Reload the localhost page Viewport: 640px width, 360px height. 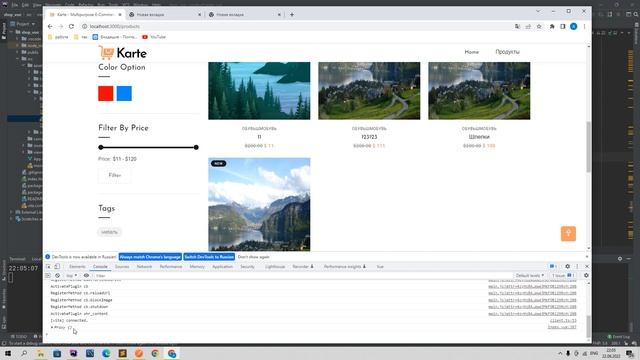coord(71,26)
